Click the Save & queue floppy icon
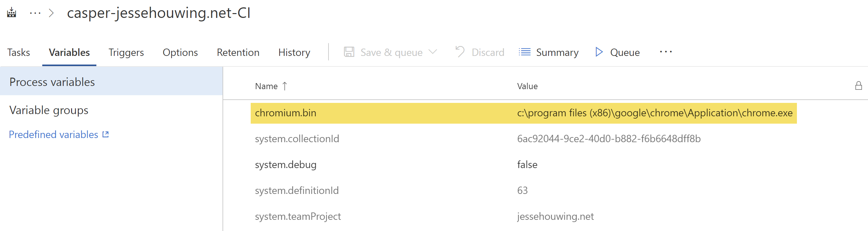Image resolution: width=868 pixels, height=231 pixels. click(x=349, y=52)
